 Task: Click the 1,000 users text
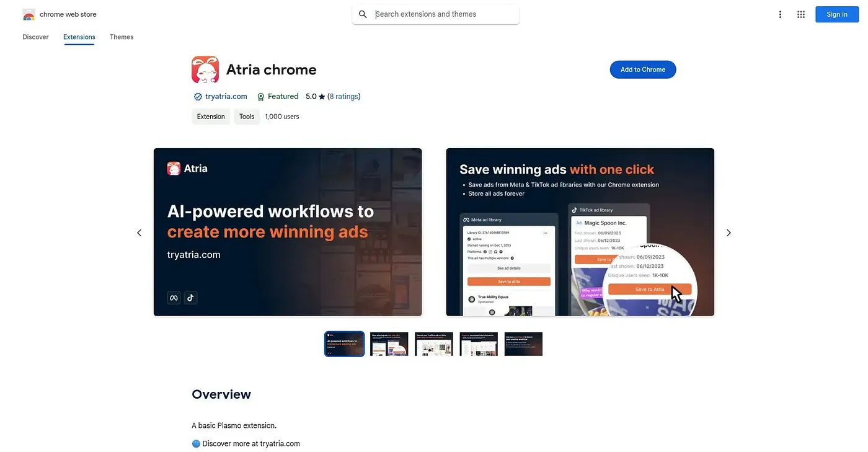282,117
